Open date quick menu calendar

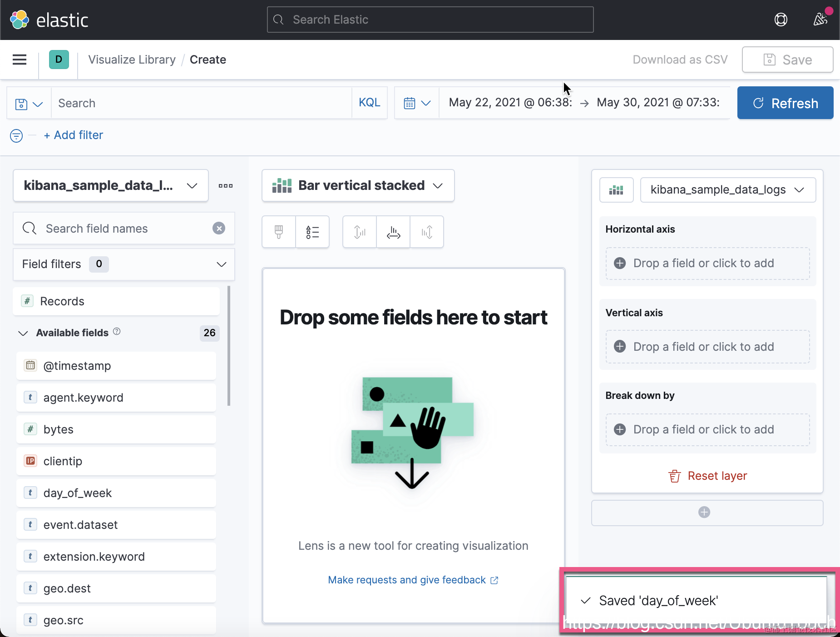pos(417,103)
